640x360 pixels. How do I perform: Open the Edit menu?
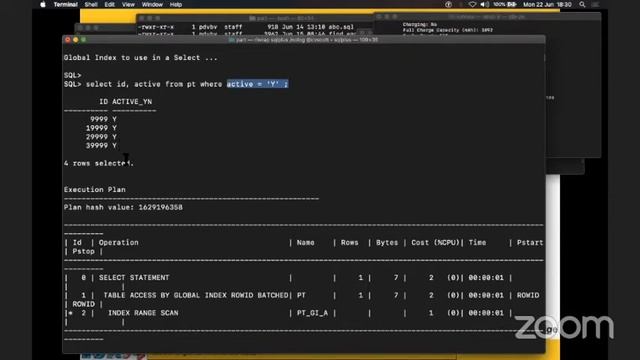pyautogui.click(x=109, y=4)
